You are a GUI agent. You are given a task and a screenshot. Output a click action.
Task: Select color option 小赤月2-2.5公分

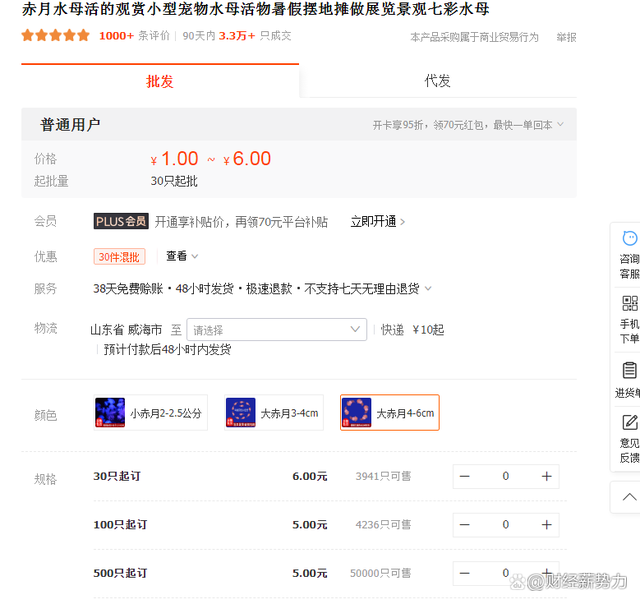(150, 413)
